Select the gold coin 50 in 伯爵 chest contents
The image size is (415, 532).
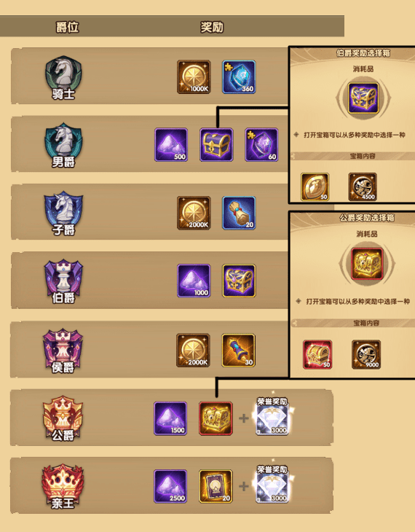click(x=315, y=187)
